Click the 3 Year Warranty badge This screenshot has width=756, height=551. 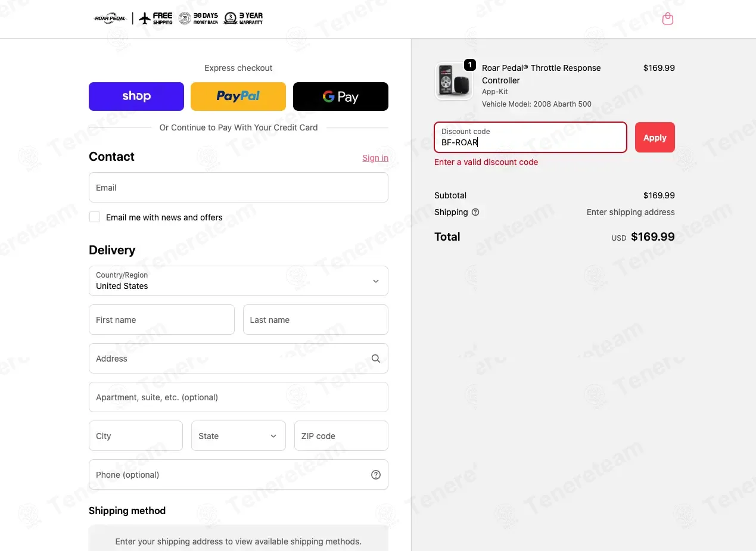click(x=243, y=18)
